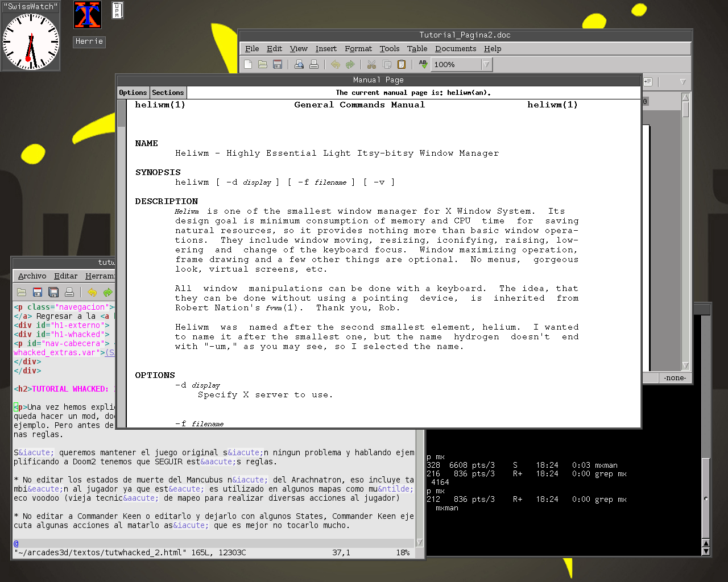This screenshot has width=728, height=582.
Task: Click the Save icon in the editor toolbar
Action: pos(38,292)
